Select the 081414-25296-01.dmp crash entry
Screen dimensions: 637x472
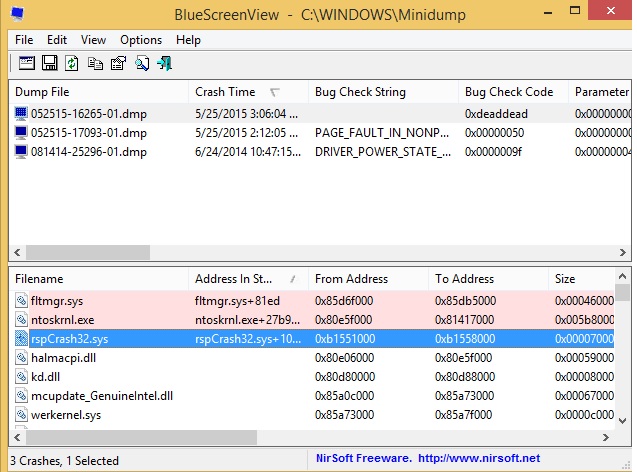coord(320,152)
